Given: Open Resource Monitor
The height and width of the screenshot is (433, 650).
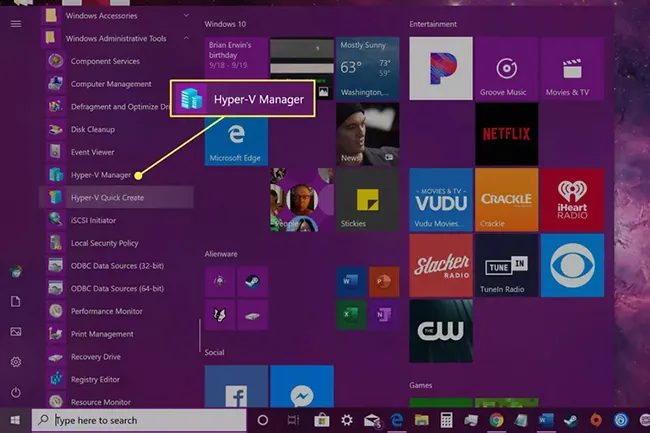Looking at the screenshot, I should click(x=116, y=401).
